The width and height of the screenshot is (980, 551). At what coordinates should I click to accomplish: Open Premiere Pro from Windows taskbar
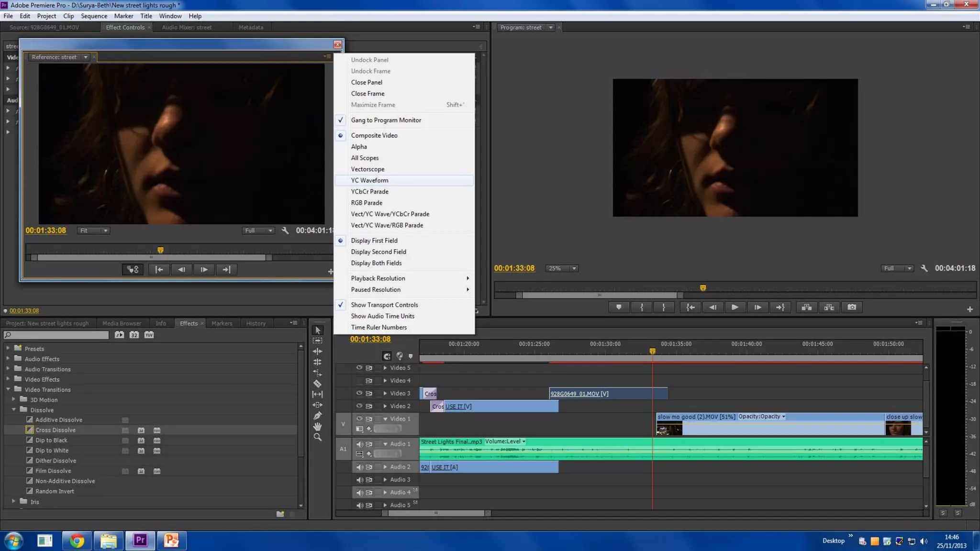pos(140,540)
